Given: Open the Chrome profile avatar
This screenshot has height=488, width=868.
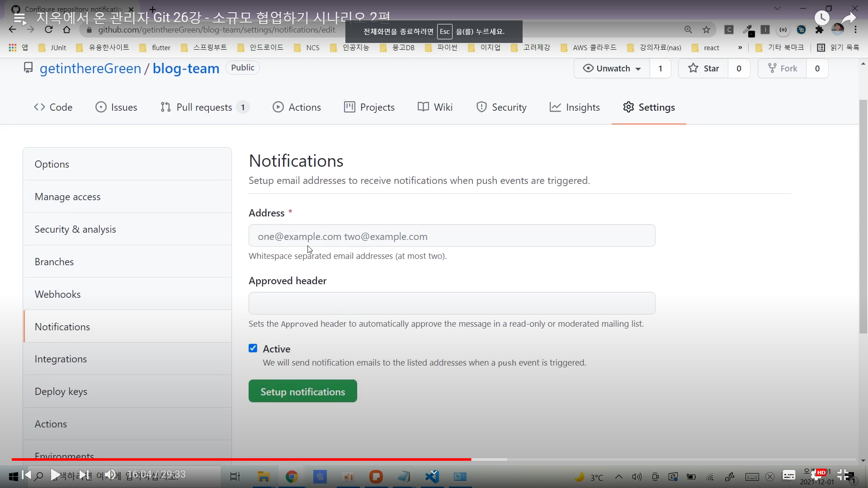Looking at the screenshot, I should coord(838,30).
